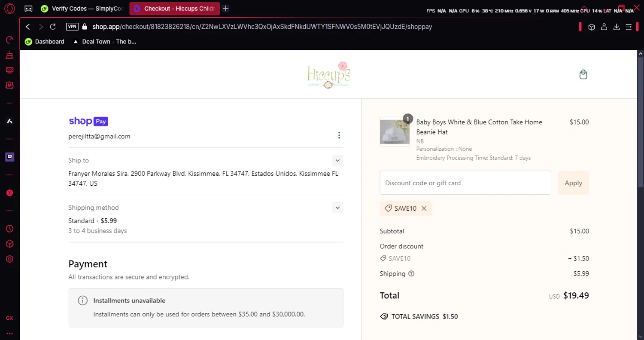
Task: Open the downloads icon in toolbar
Action: tap(617, 27)
